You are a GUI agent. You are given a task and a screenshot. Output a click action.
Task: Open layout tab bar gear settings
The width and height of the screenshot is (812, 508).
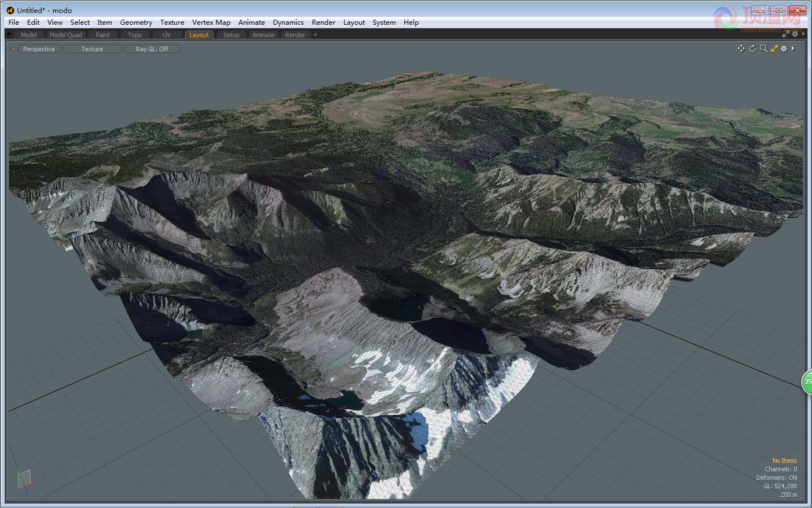[795, 34]
